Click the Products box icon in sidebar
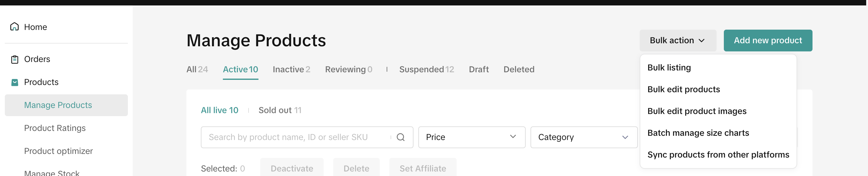 point(14,83)
